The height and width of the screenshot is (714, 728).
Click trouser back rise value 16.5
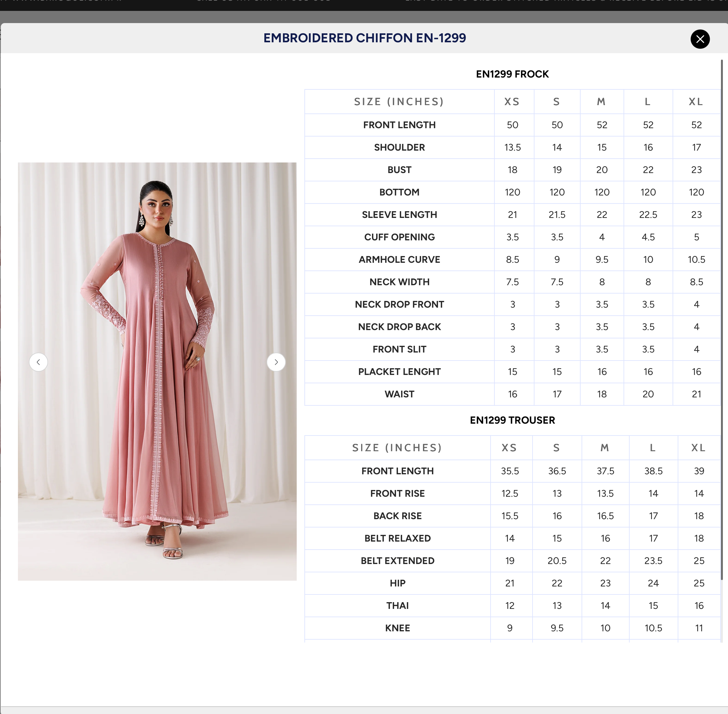click(605, 516)
